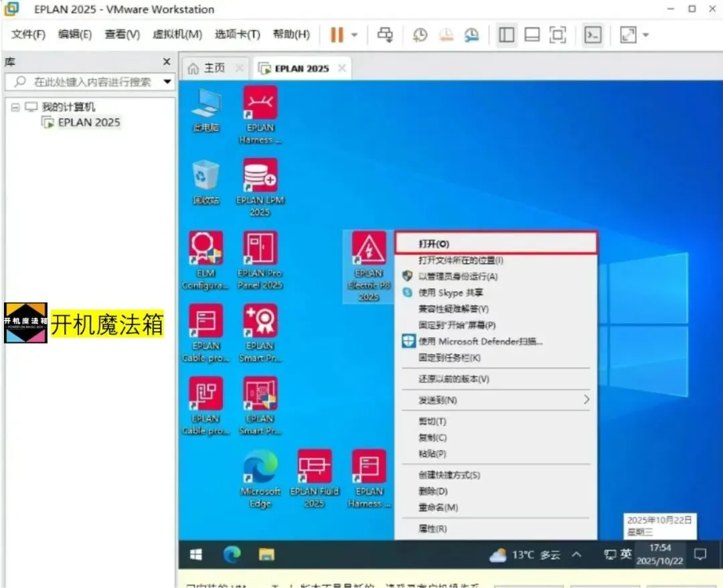Click the library search input field
Image resolution: width=723 pixels, height=588 pixels.
[x=90, y=82]
